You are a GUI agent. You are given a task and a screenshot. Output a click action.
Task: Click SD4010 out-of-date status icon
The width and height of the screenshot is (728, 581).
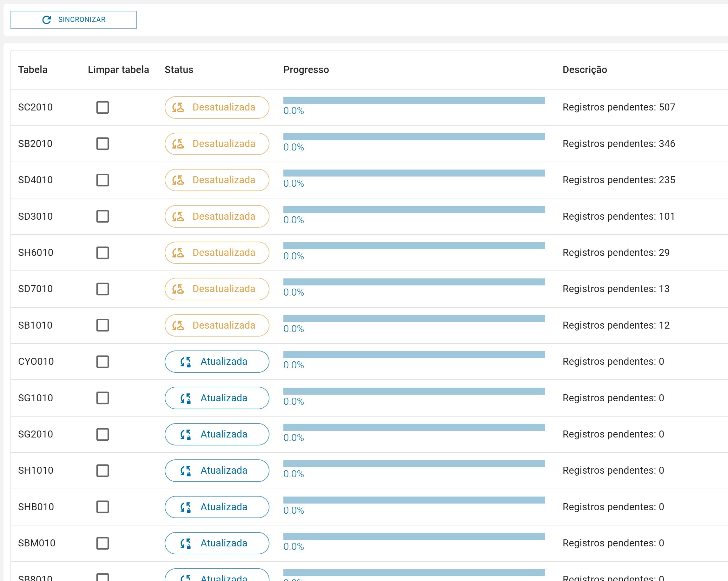point(178,180)
